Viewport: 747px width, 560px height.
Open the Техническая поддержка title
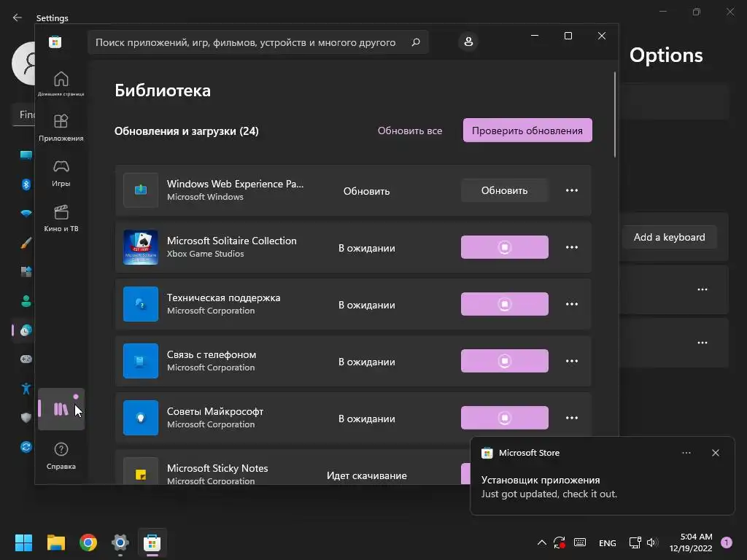coord(223,298)
